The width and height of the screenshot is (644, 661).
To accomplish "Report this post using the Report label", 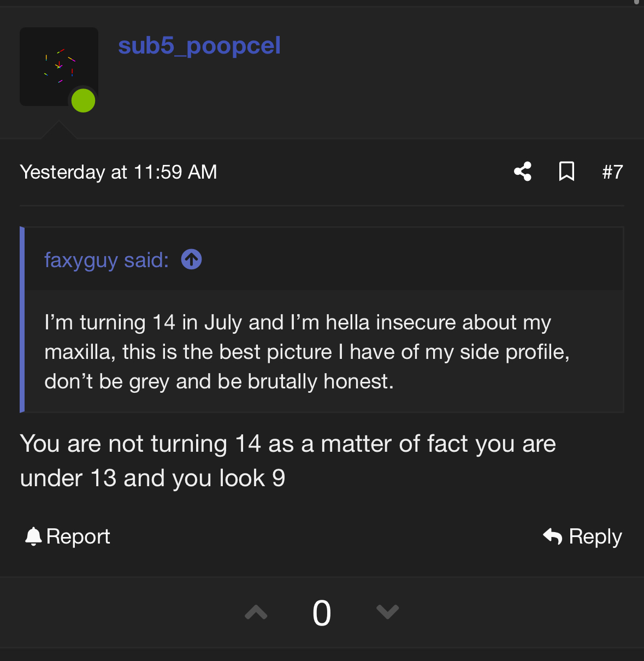I will coord(78,536).
